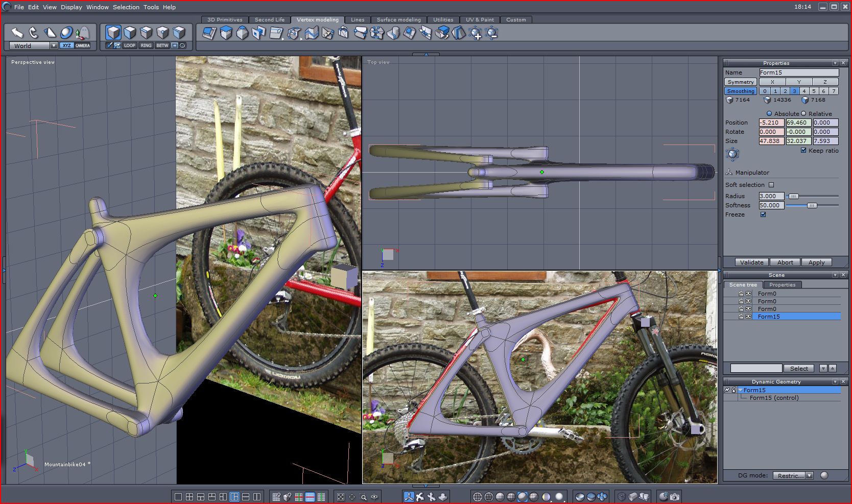Image resolution: width=852 pixels, height=504 pixels.
Task: Select the wireframe globe display mode
Action: [477, 497]
